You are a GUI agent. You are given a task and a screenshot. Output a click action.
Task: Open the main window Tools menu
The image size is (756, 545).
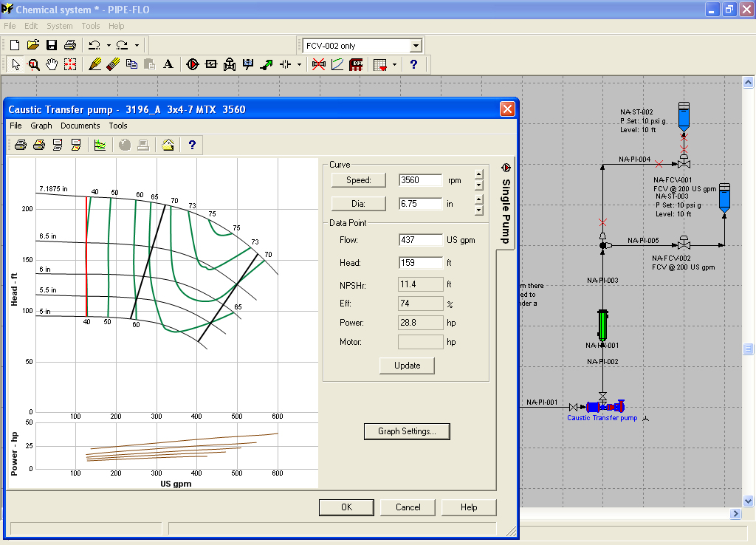click(91, 26)
